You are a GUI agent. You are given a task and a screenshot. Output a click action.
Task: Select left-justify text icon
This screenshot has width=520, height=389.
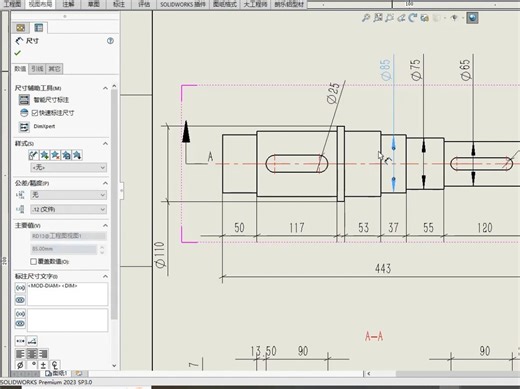[20, 353]
